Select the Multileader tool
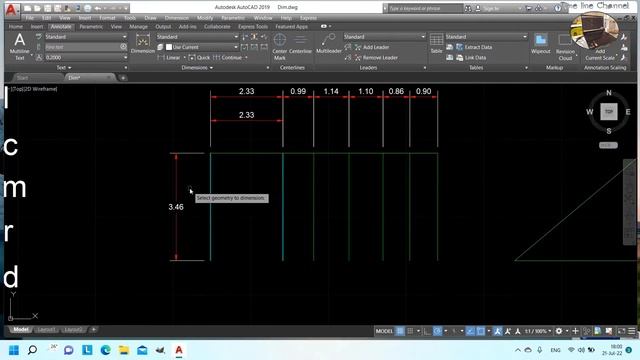 coord(329,44)
